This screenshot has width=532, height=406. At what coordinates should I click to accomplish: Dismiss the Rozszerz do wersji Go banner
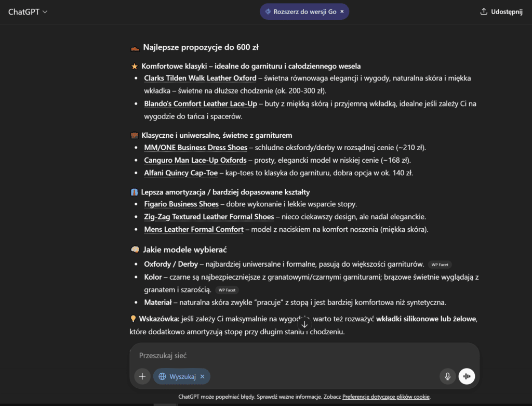(342, 11)
